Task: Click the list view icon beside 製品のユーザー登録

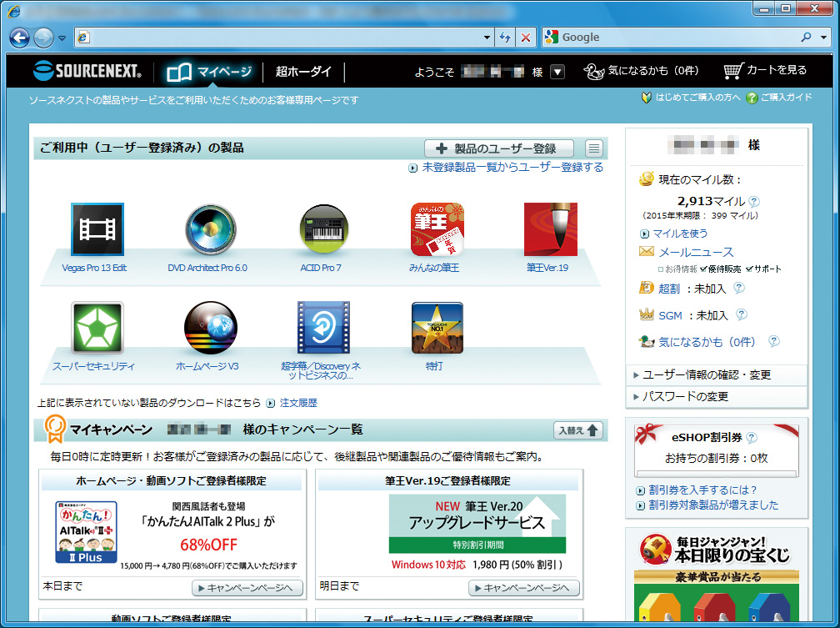Action: click(x=593, y=148)
